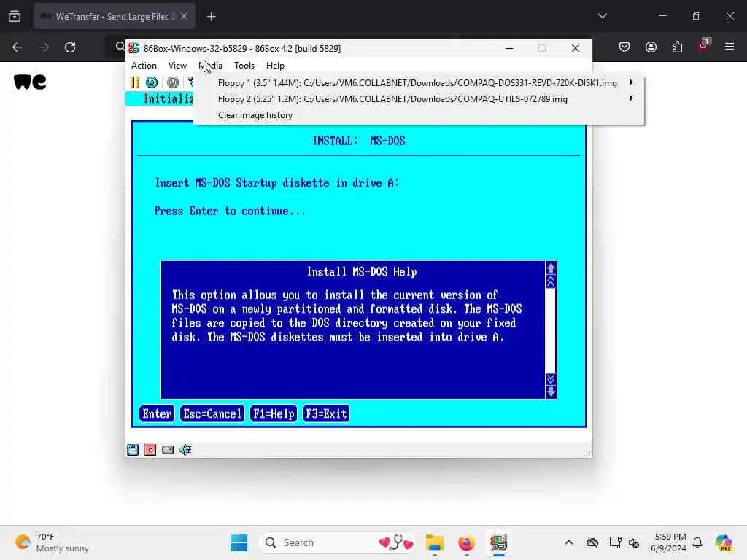Screen dimensions: 747x560
Task: Open the Media menu
Action: pos(211,66)
